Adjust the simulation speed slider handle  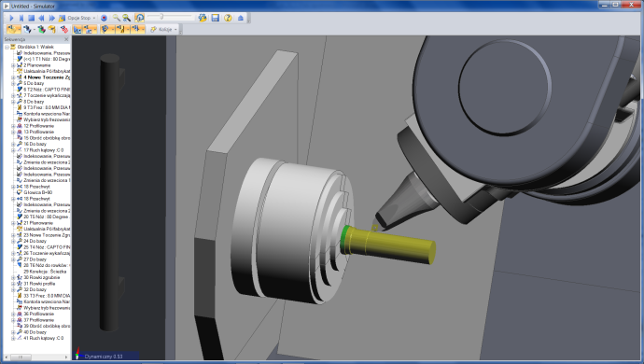(x=161, y=17)
